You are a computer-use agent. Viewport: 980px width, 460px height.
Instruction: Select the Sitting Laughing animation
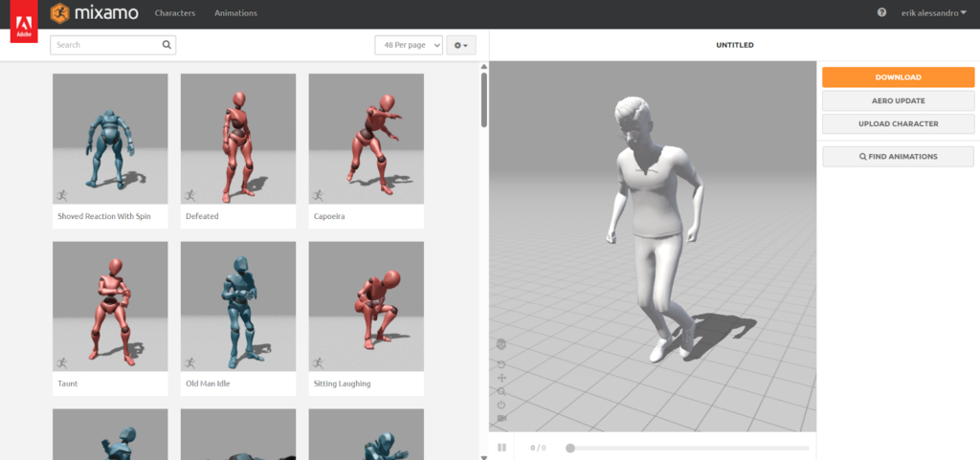[367, 318]
